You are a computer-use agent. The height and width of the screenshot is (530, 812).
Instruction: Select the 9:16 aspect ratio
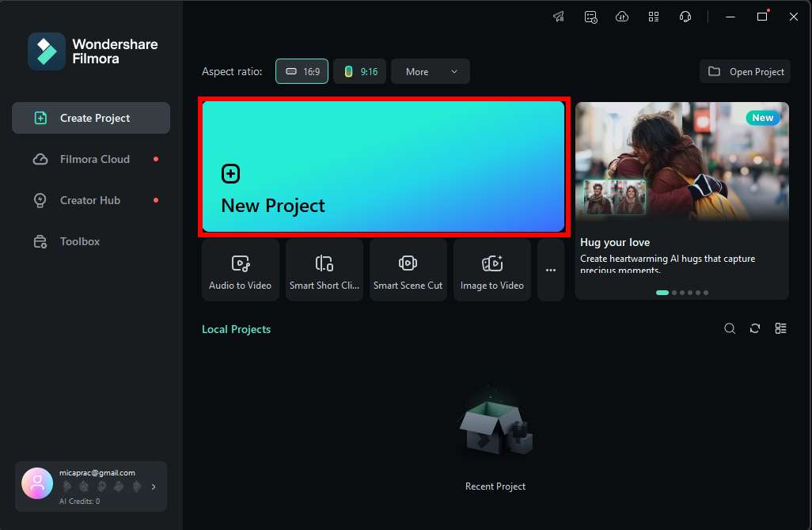[360, 71]
